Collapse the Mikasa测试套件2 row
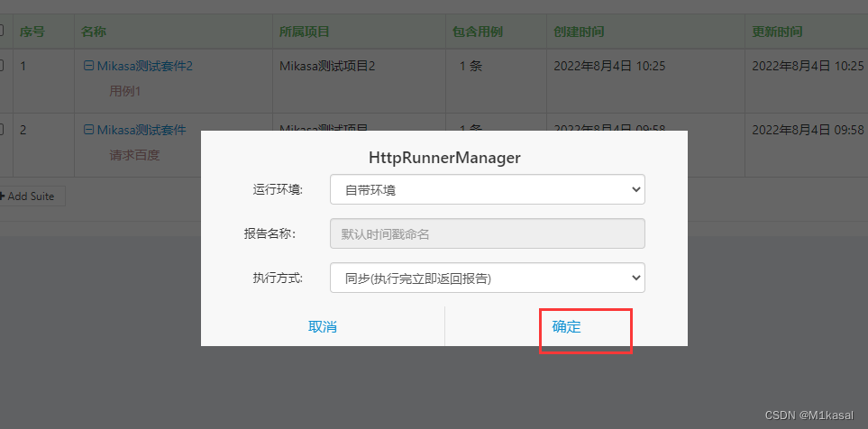 coord(88,66)
